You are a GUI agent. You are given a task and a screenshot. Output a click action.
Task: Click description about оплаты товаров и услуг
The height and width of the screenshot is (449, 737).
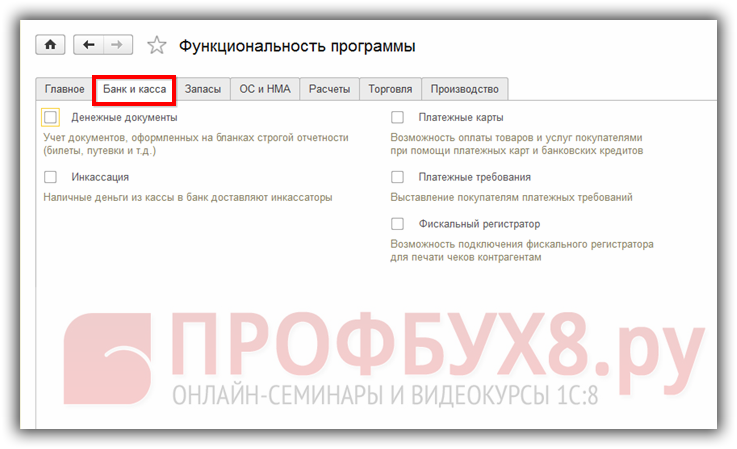pyautogui.click(x=517, y=144)
